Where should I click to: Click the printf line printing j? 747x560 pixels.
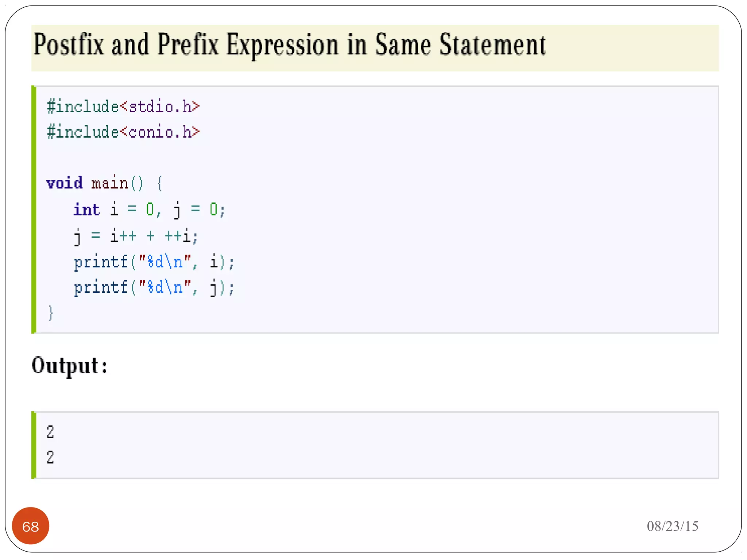click(x=154, y=288)
